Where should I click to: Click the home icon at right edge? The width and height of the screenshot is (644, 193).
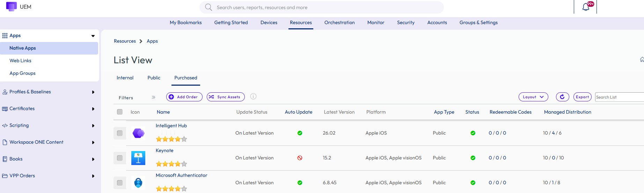pyautogui.click(x=642, y=60)
